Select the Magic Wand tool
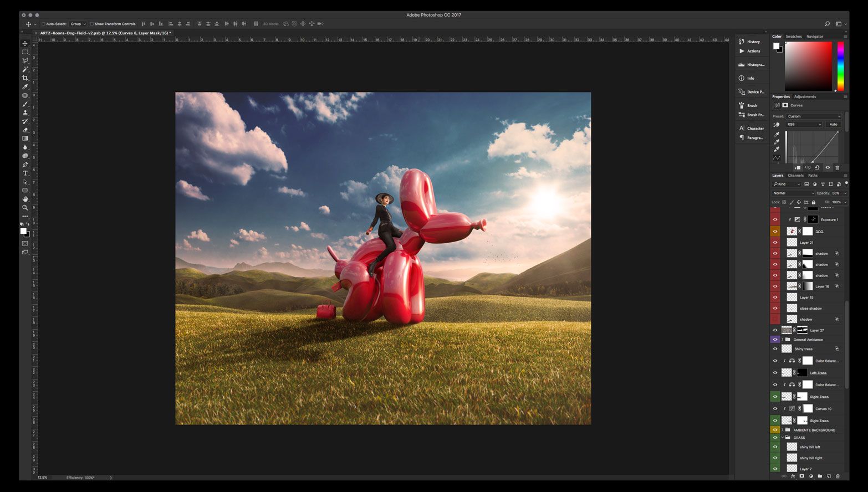The width and height of the screenshot is (868, 492). (25, 69)
